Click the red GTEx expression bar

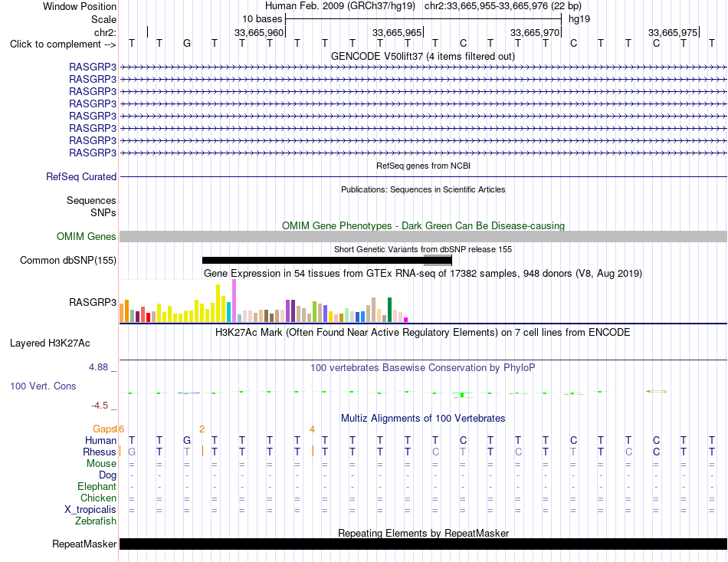148,317
